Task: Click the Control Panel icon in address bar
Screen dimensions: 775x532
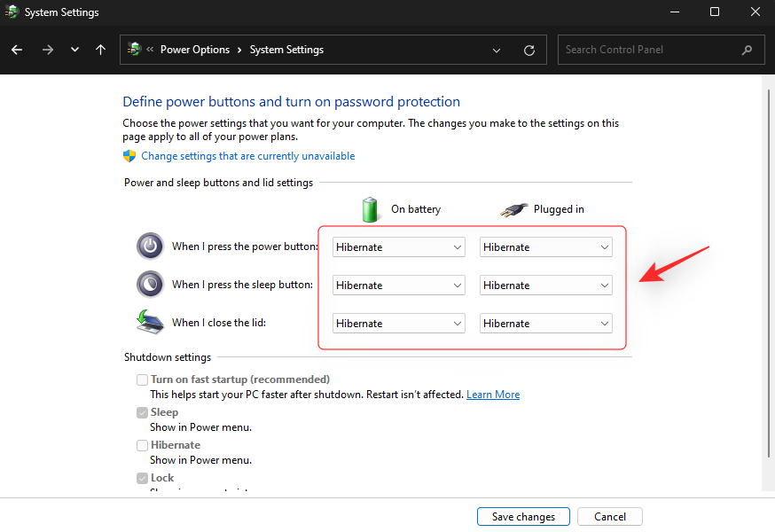Action: (x=135, y=49)
